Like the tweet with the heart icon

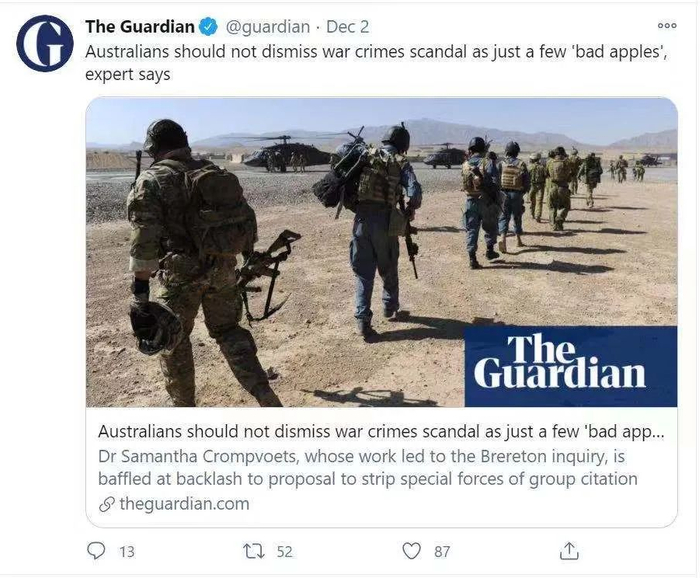point(411,551)
